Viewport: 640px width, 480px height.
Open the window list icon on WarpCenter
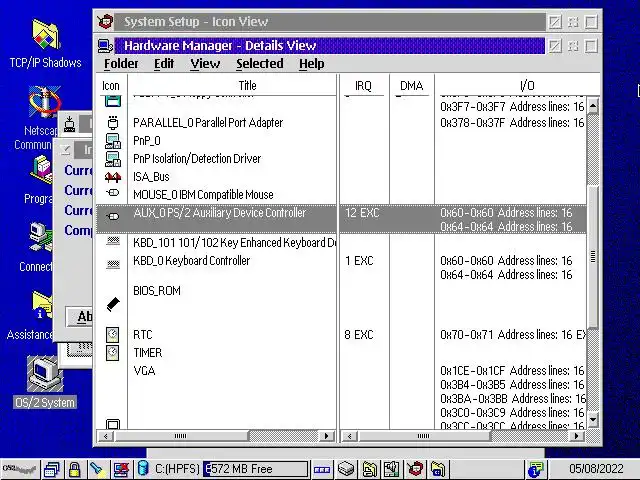coord(52,469)
